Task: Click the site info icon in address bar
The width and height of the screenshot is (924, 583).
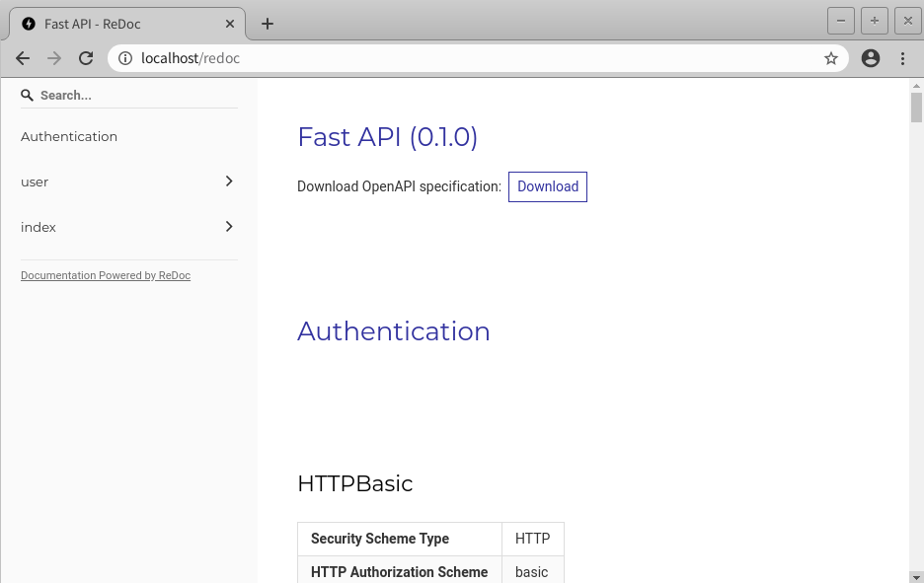Action: tap(125, 58)
